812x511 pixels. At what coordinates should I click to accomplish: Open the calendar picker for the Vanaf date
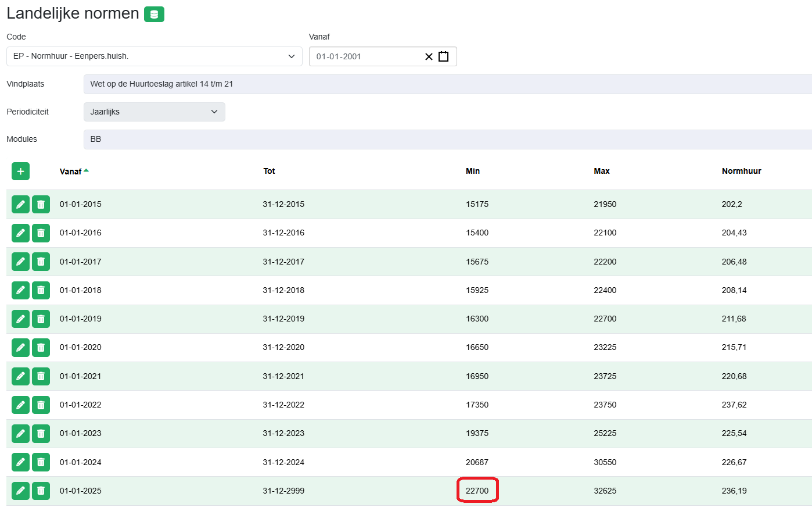[x=444, y=57]
